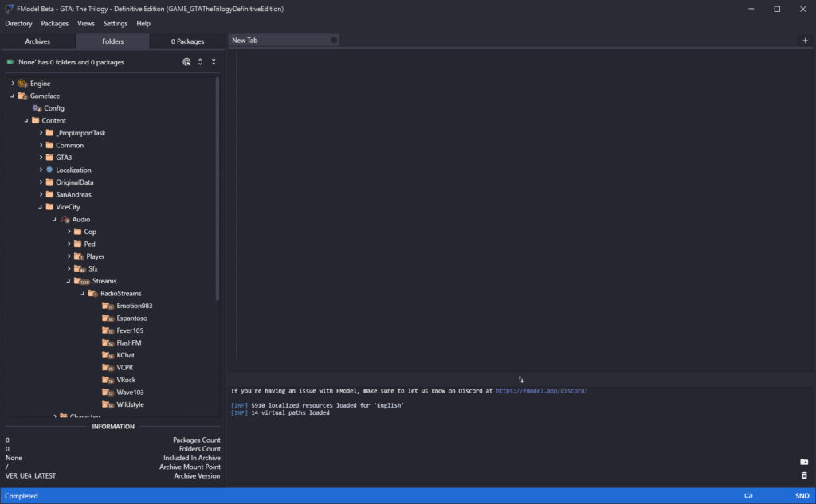Image resolution: width=816 pixels, height=504 pixels.
Task: Click the SND status bar button
Action: pyautogui.click(x=802, y=496)
